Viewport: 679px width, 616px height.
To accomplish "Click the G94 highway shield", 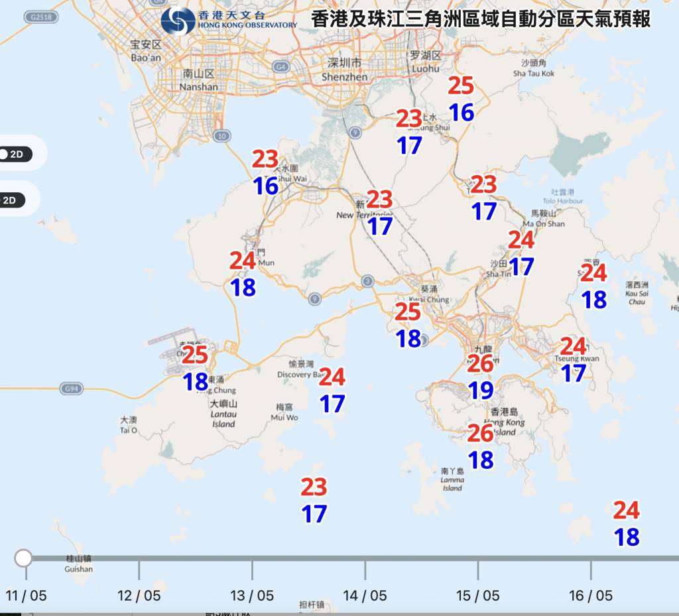I will click(x=72, y=389).
